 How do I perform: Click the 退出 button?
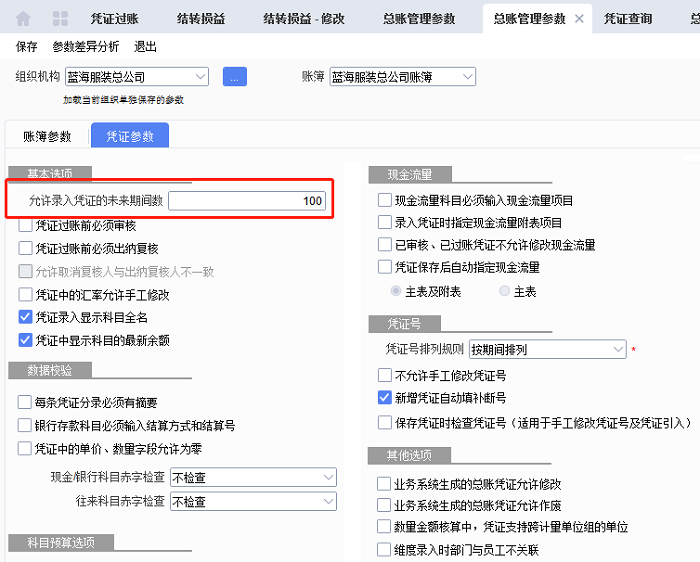pyautogui.click(x=145, y=47)
